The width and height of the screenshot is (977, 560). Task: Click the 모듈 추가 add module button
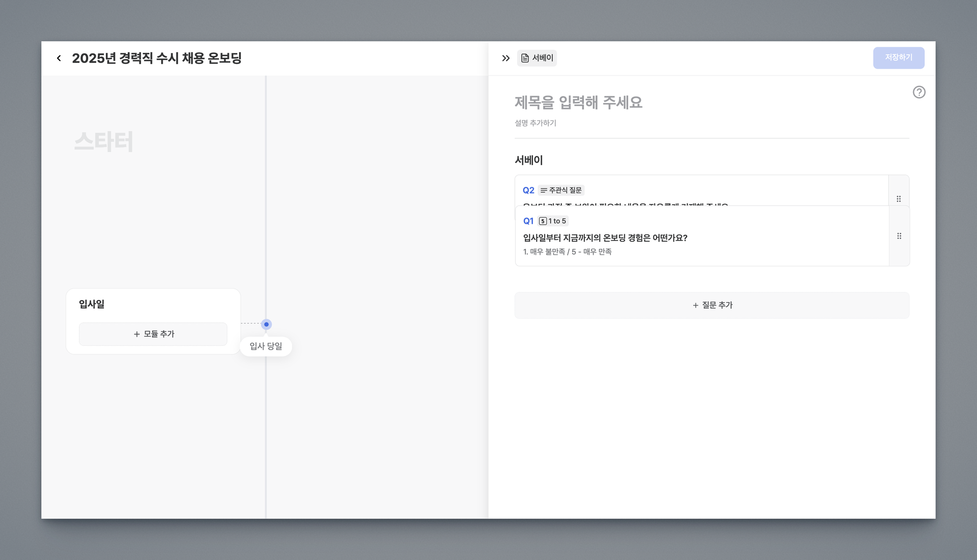point(153,334)
